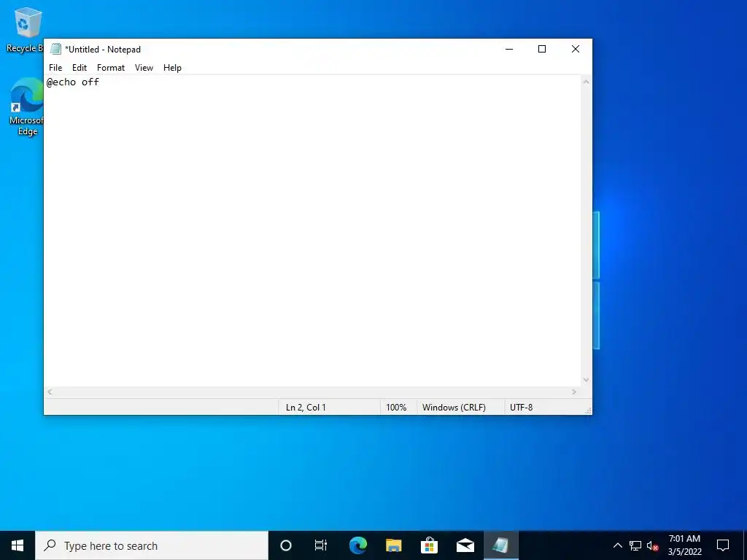Click scroll down arrow of vertical scrollbar

(x=586, y=379)
